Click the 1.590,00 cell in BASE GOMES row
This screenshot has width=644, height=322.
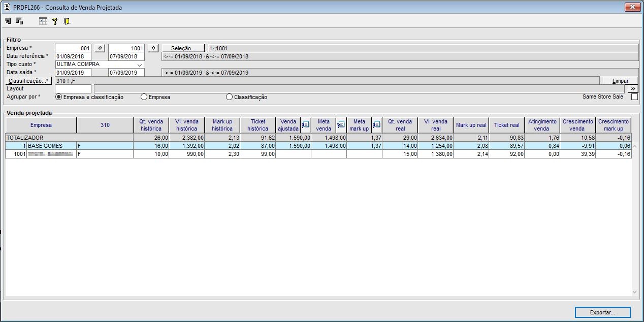click(x=294, y=146)
